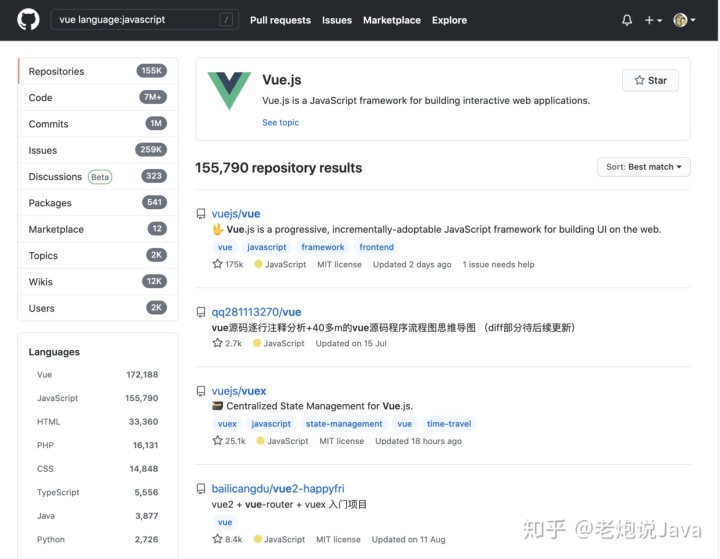Click repo icon beside vuejs/vue

click(x=201, y=214)
